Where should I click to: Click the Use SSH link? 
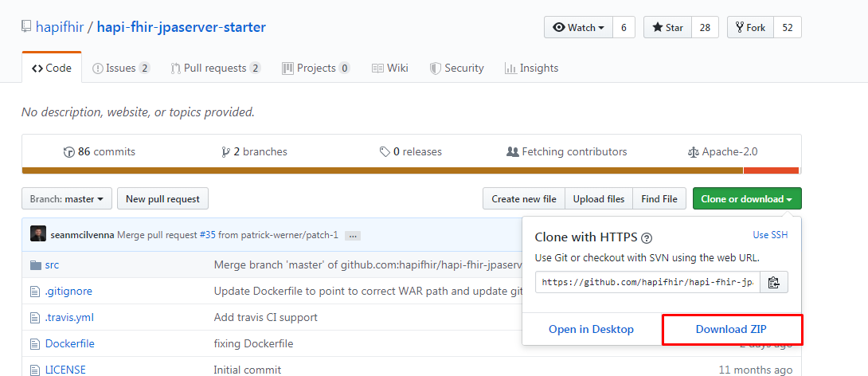pyautogui.click(x=770, y=235)
